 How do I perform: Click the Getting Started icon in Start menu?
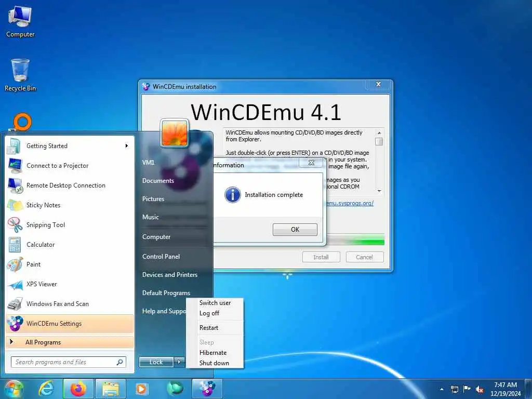[15, 146]
